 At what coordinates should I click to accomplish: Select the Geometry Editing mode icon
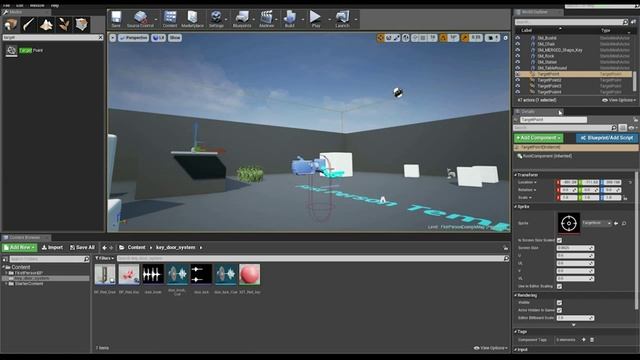point(81,24)
